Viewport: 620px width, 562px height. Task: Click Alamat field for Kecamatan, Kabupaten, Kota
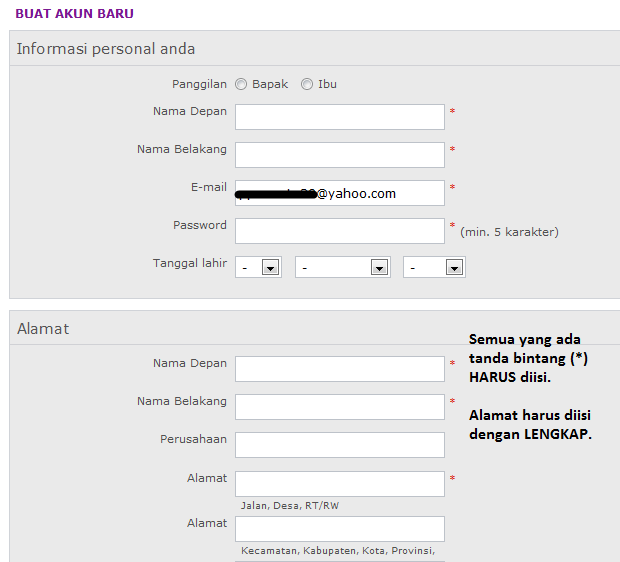point(339,529)
